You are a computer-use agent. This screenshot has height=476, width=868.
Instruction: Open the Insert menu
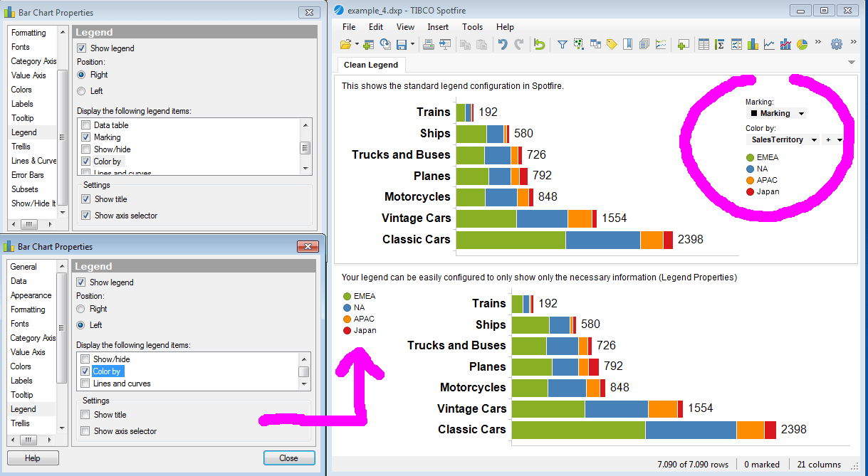438,27
